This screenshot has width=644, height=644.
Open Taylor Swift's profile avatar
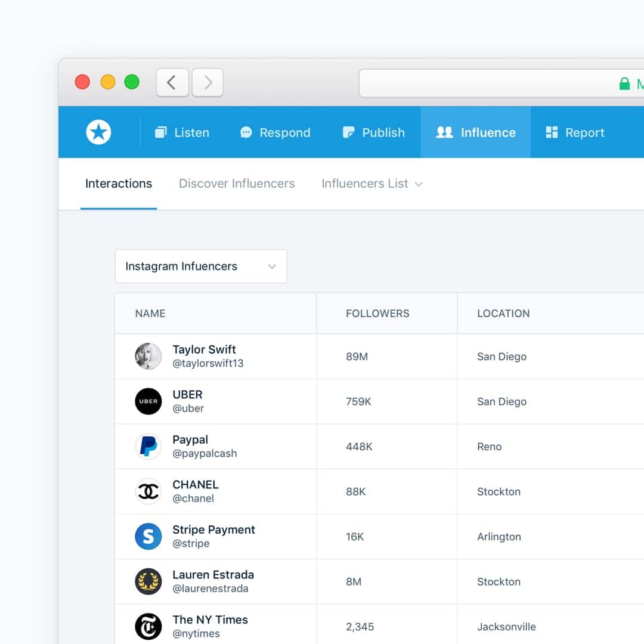coord(148,356)
